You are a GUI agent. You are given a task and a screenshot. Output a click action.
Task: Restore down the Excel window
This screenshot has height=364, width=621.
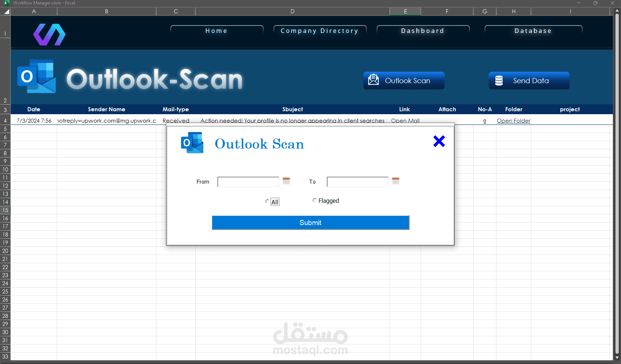[595, 3]
